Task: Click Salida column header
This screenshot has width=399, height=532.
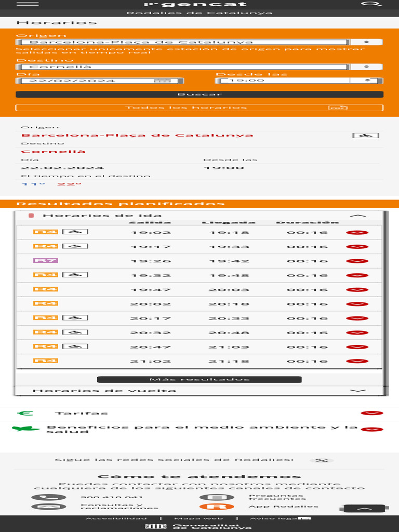Action: click(x=150, y=222)
